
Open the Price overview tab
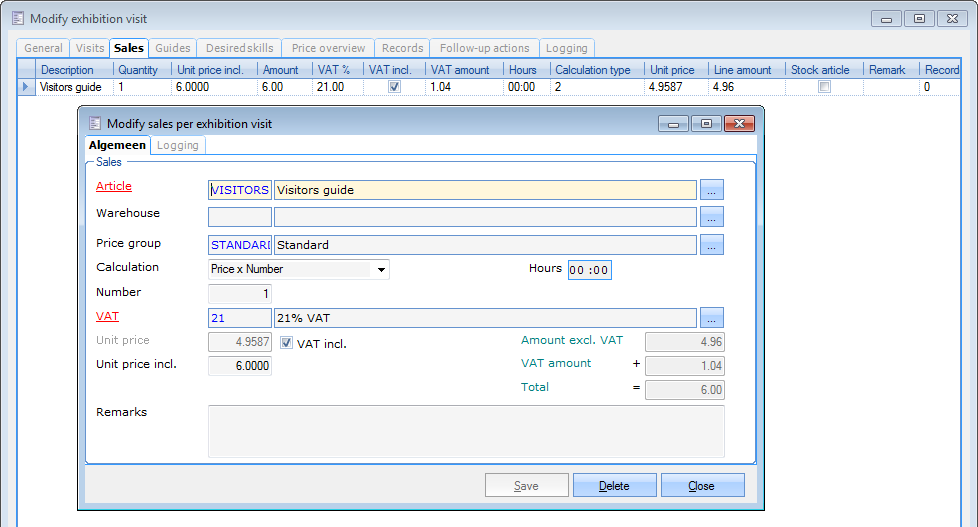click(329, 48)
